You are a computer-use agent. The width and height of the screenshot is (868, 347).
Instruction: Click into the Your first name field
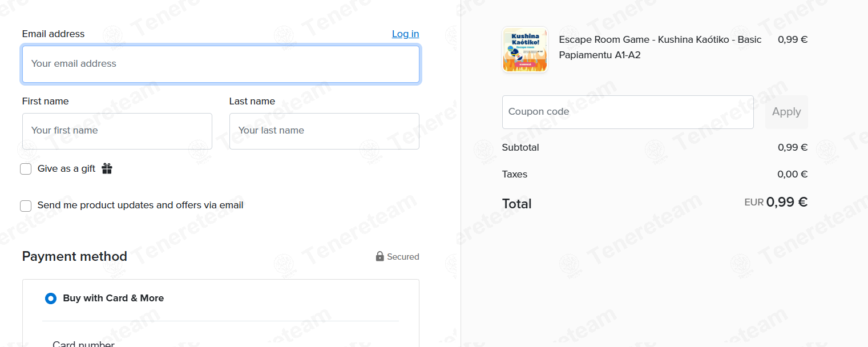pyautogui.click(x=117, y=131)
